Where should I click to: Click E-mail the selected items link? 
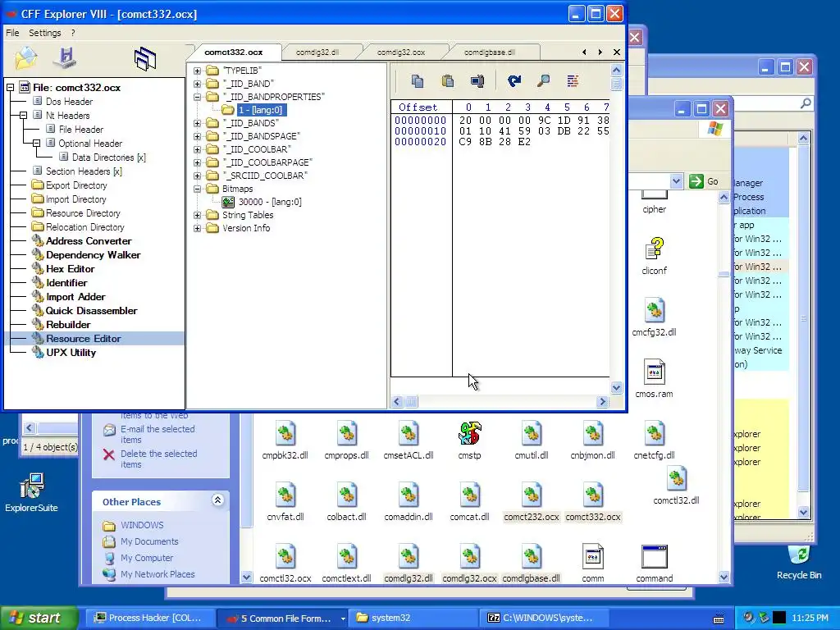(157, 435)
